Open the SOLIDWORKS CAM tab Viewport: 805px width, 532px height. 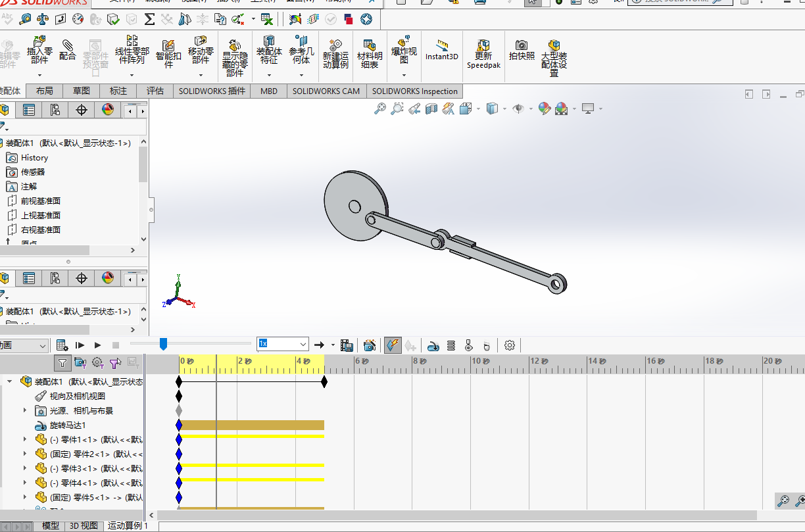click(326, 91)
